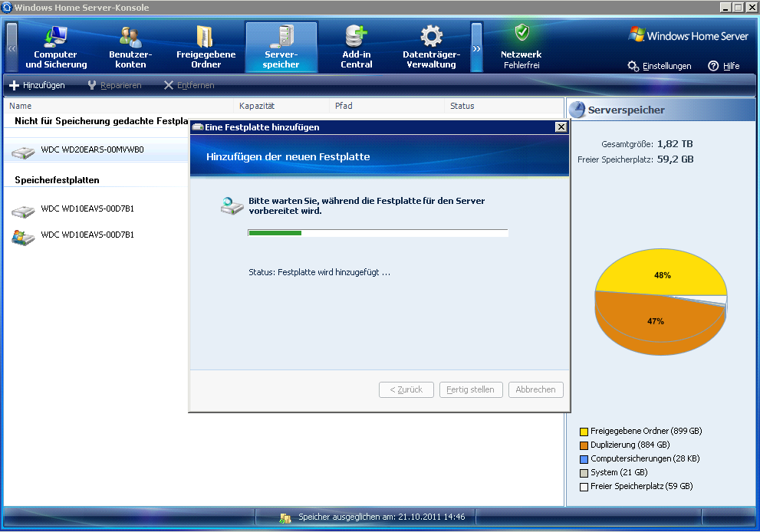Click Reparieren in the toolbar

(114, 85)
